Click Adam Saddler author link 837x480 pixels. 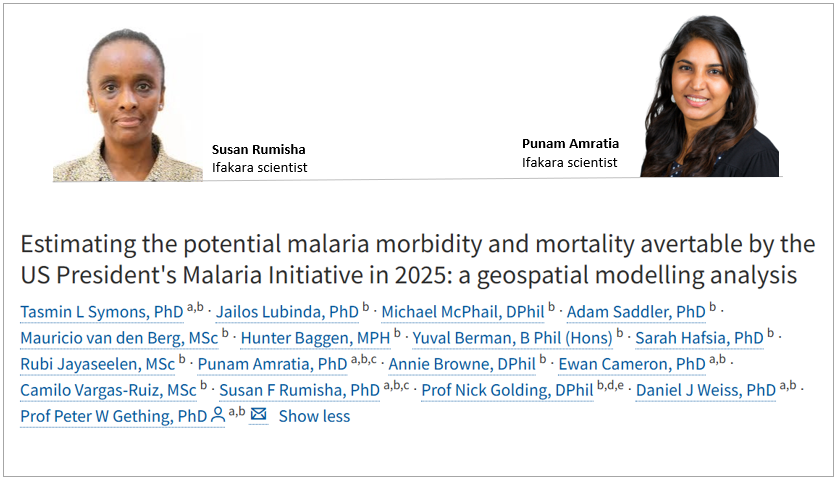pos(634,311)
